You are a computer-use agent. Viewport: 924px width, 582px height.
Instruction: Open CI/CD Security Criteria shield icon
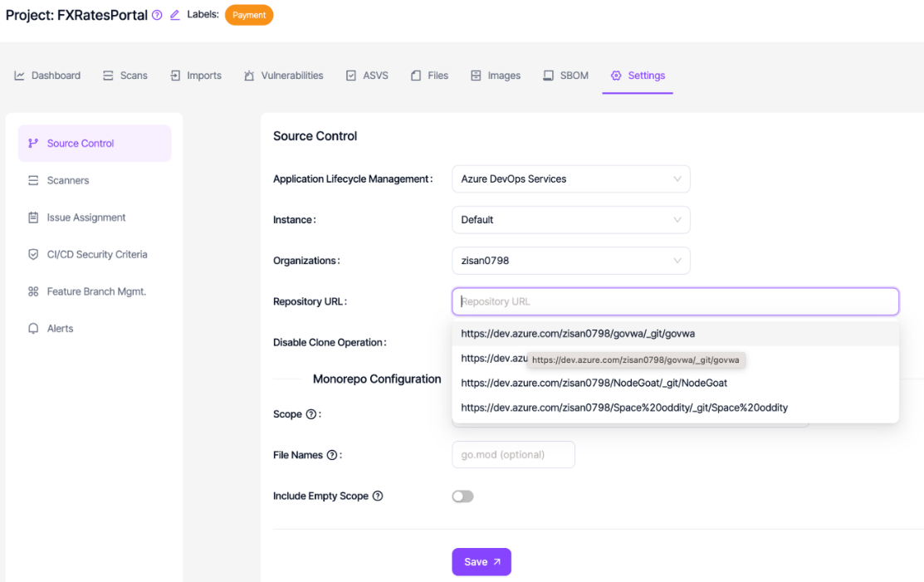point(34,254)
